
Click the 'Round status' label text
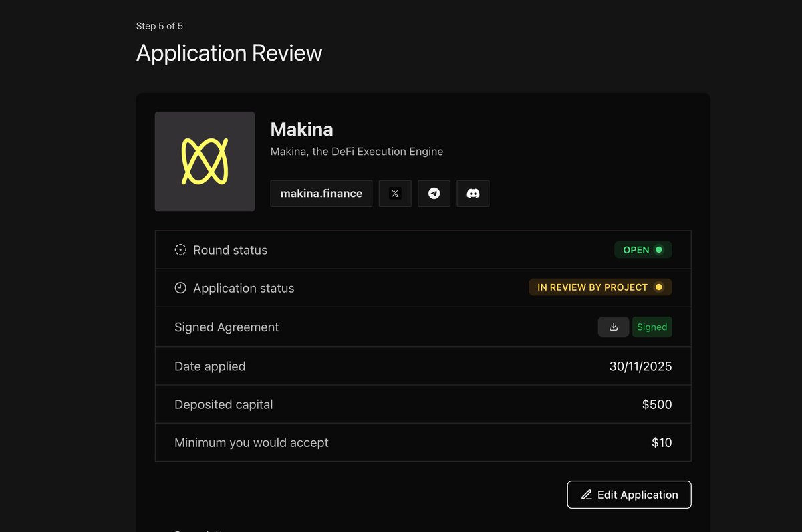[231, 250]
